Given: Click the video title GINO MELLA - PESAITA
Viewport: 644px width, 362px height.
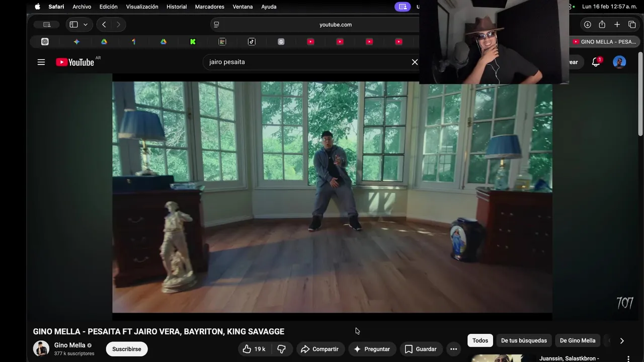Looking at the screenshot, I should click(x=158, y=331).
